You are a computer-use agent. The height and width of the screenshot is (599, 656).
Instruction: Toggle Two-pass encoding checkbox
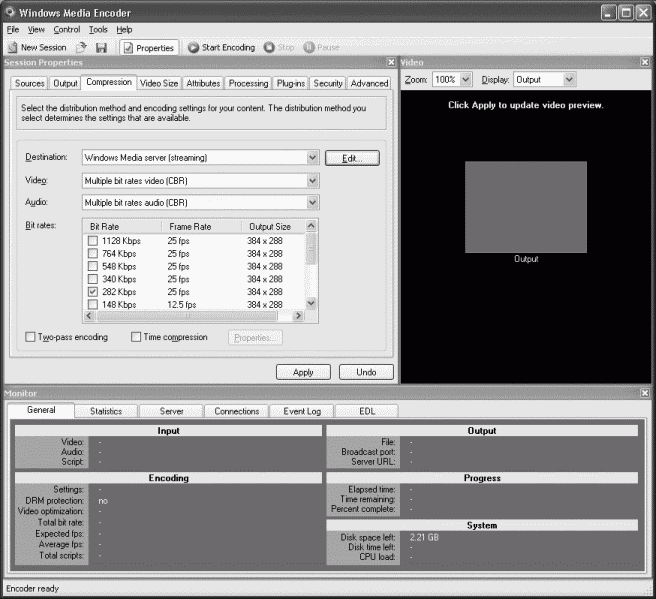[30, 337]
